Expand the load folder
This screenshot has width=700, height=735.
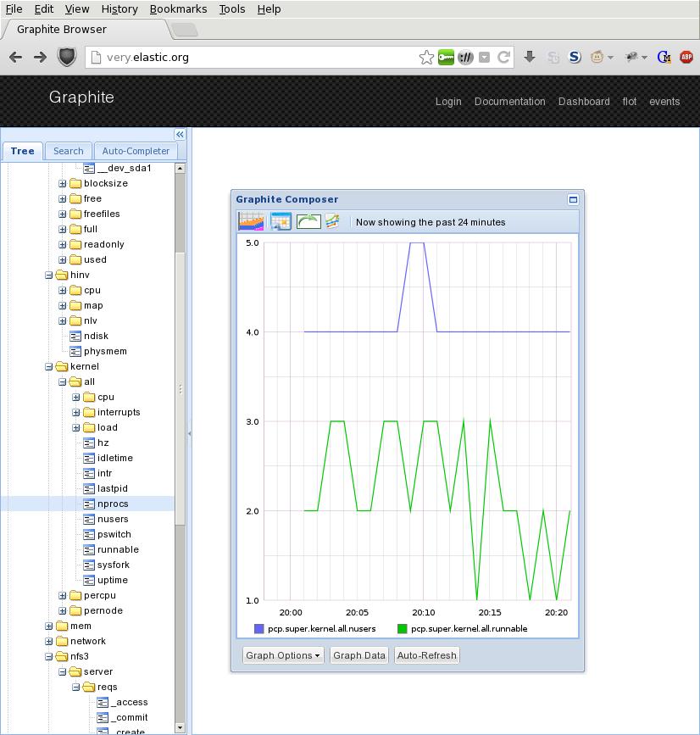(x=76, y=427)
